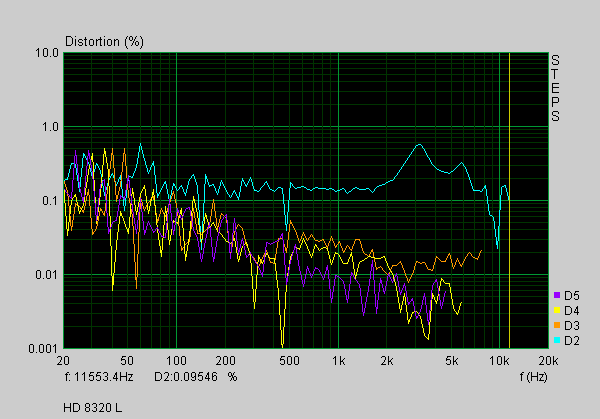Click the 20 frequency axis label
Screen dimensions: 600x419
(63, 361)
